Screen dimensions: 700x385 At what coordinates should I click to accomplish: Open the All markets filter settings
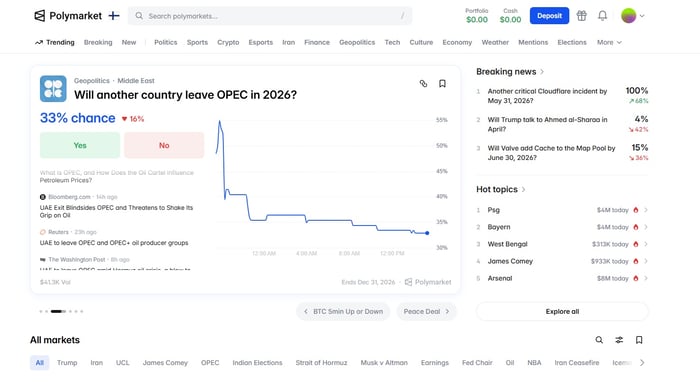click(619, 340)
